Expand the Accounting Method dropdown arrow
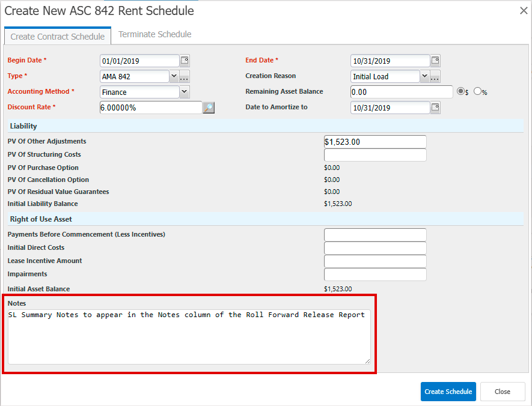The width and height of the screenshot is (532, 406). click(184, 92)
